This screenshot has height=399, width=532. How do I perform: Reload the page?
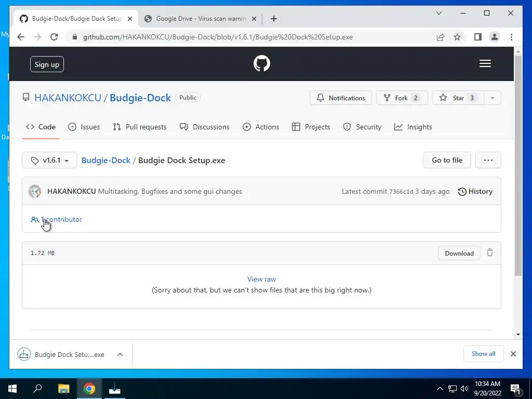pos(54,37)
